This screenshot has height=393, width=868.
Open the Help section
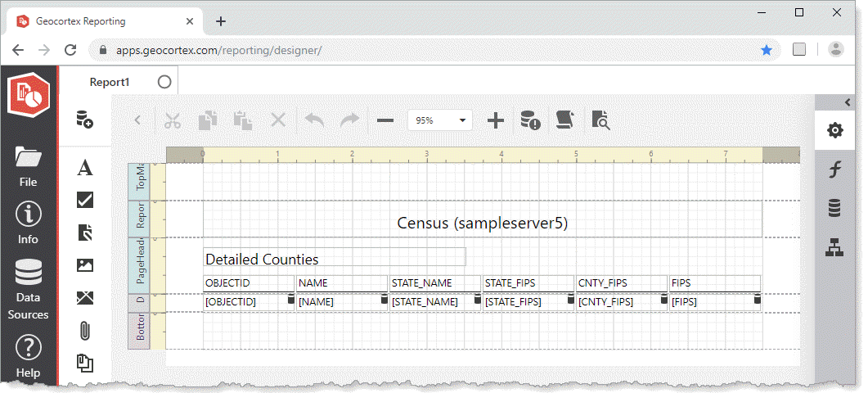[x=29, y=356]
